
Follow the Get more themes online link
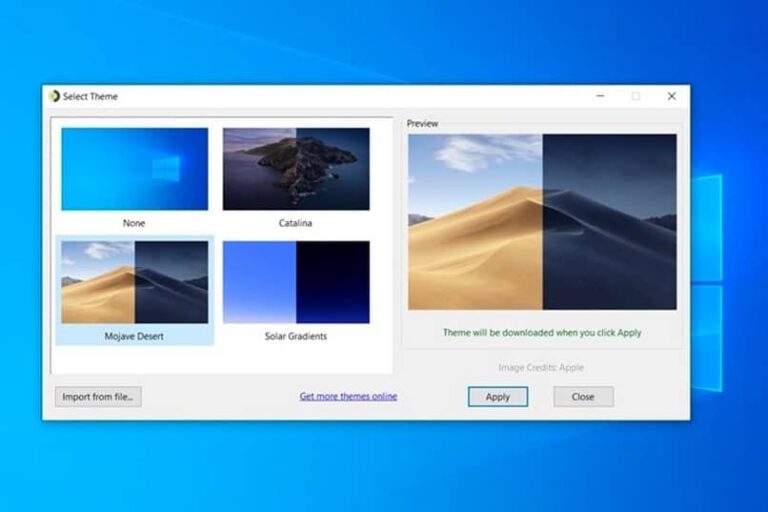click(348, 396)
